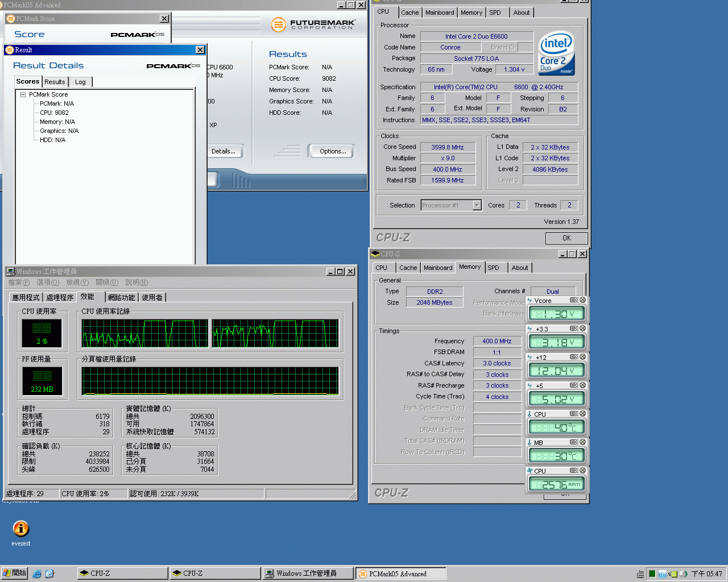Open About tab in lower CPU-Z window
The width and height of the screenshot is (728, 582).
(519, 268)
